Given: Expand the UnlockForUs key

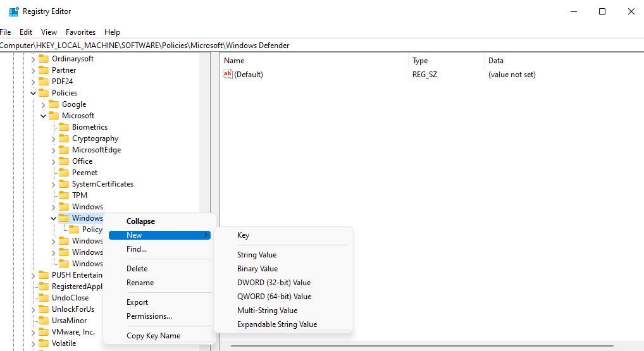Looking at the screenshot, I should click(x=34, y=309).
